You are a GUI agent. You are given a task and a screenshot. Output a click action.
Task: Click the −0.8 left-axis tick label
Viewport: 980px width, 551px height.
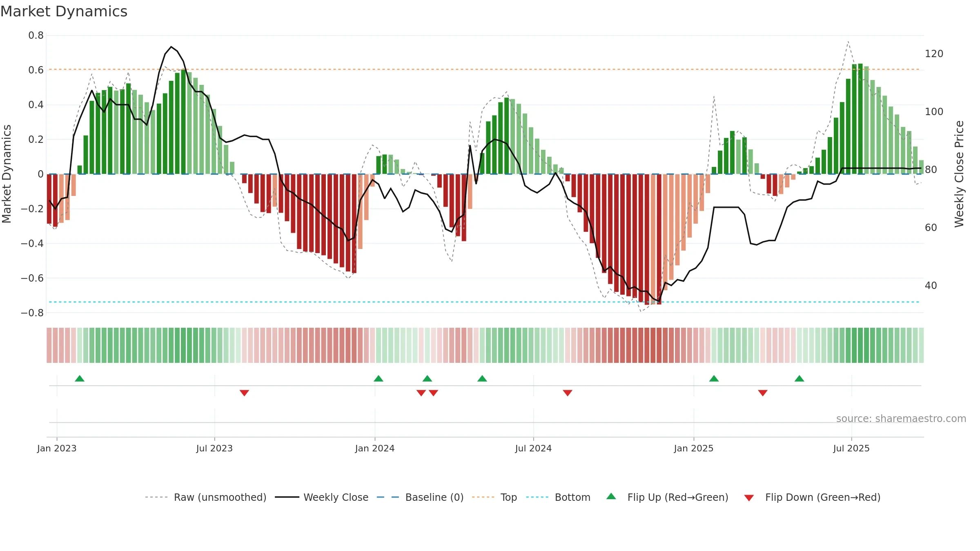click(32, 313)
